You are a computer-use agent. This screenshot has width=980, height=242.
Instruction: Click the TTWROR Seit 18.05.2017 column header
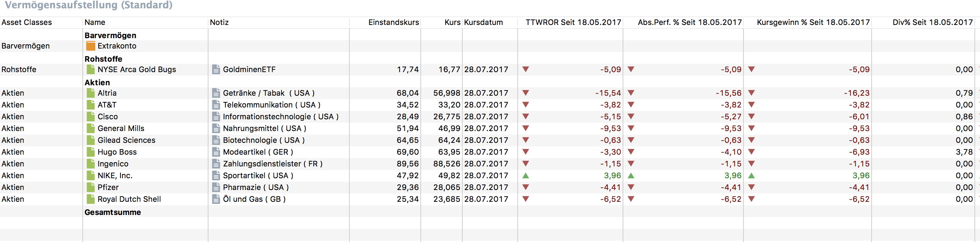coord(573,23)
